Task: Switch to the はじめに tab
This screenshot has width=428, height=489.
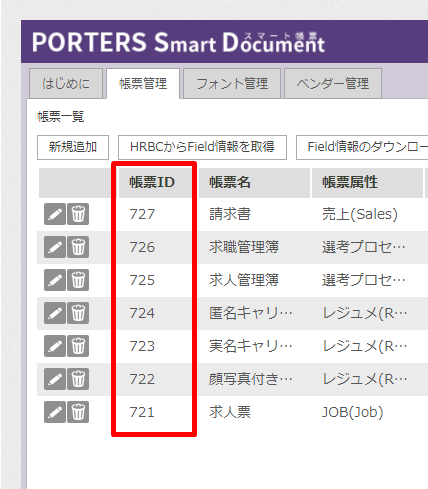Action: 66,83
